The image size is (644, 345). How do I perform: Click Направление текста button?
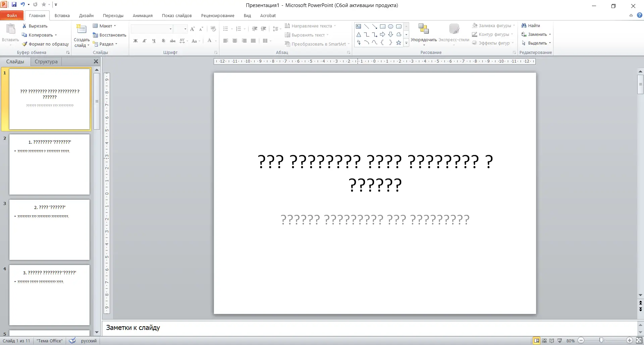[310, 26]
